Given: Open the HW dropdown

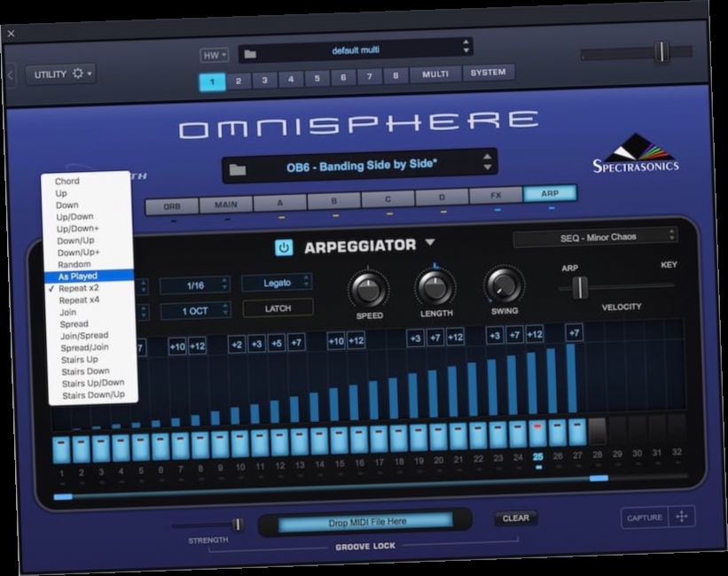Looking at the screenshot, I should [x=214, y=55].
